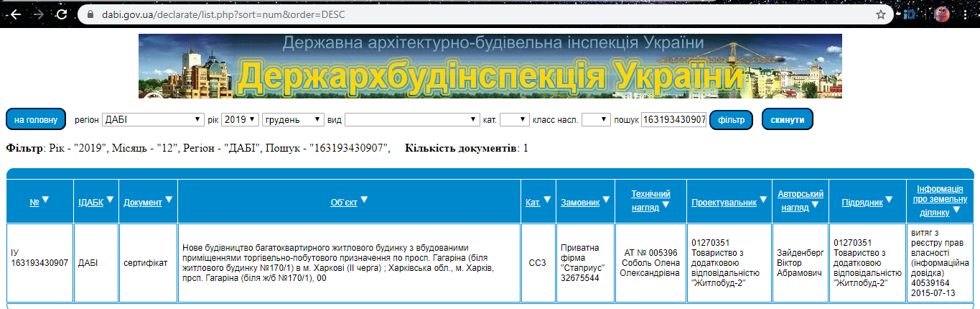Go forward in browser history
The height and width of the screenshot is (309, 980).
point(39,14)
